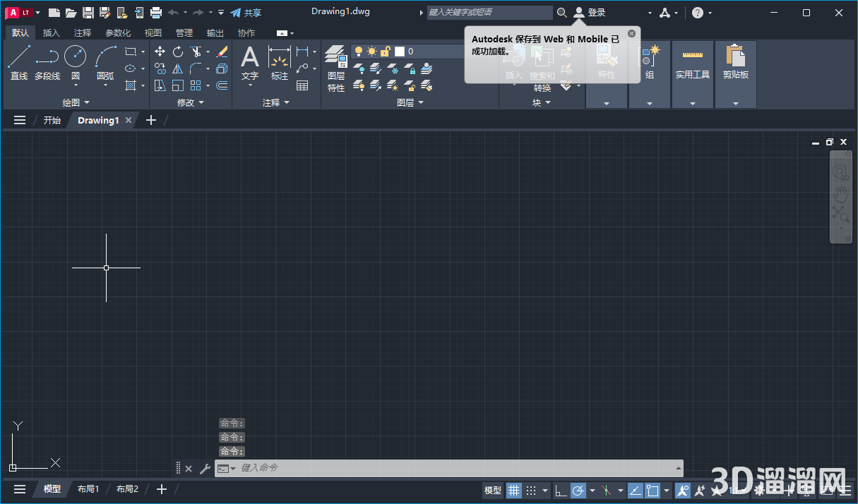The image size is (858, 504).
Task: Open the 剪贴板 panel button
Action: (736, 74)
